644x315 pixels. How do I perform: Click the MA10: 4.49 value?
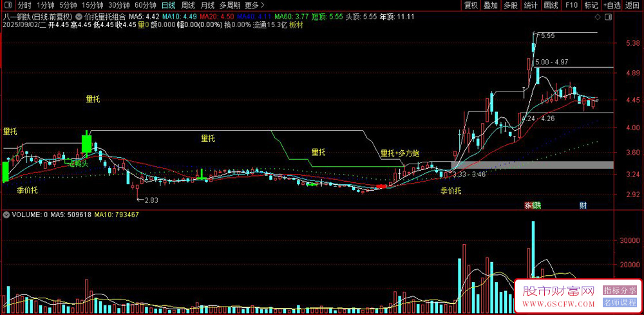tap(180, 17)
